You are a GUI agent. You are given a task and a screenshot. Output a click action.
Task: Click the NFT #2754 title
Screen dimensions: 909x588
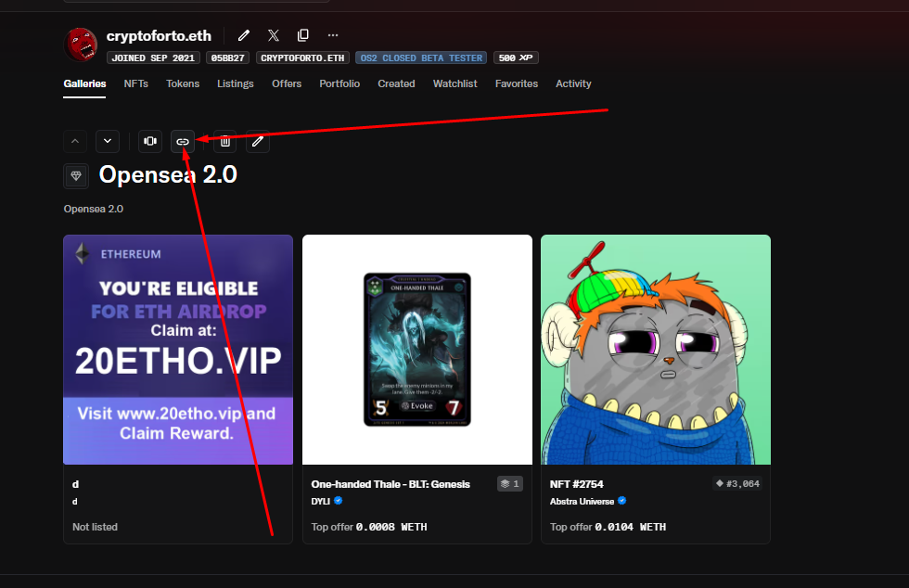(577, 484)
